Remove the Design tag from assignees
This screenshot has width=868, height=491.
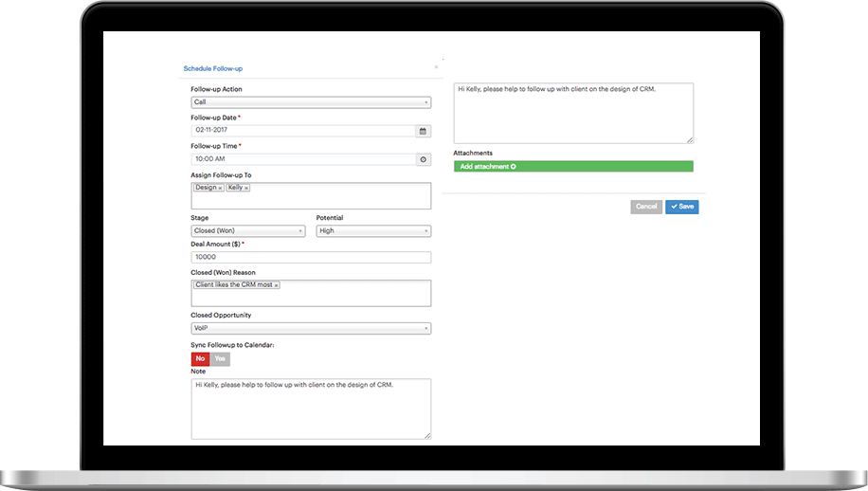220,188
